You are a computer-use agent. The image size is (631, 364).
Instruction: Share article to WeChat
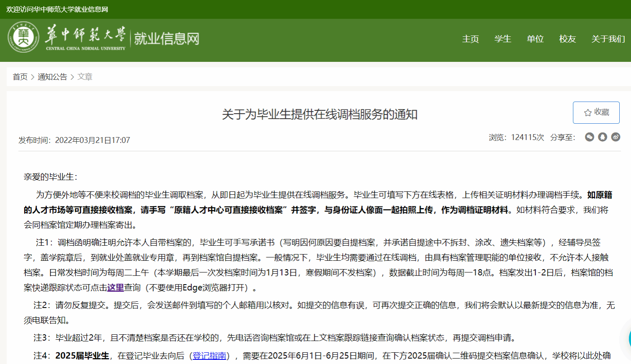[589, 137]
